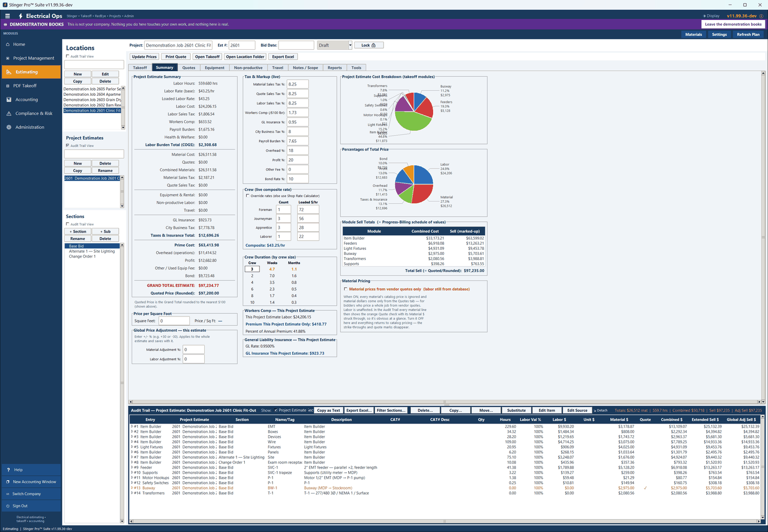Click the Export Excel... button in Audit Trail
Image resolution: width=768 pixels, height=532 pixels.
[358, 410]
